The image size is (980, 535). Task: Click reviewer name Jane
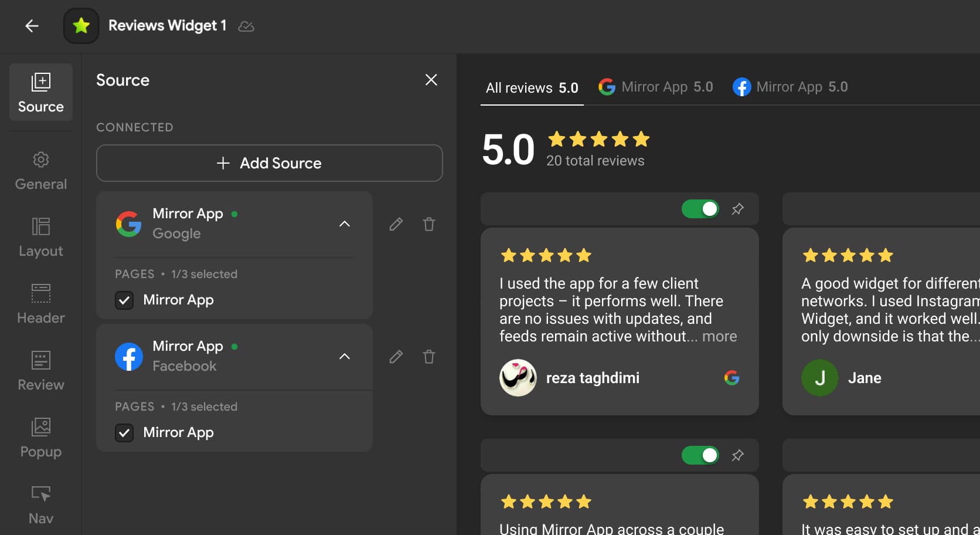point(865,378)
